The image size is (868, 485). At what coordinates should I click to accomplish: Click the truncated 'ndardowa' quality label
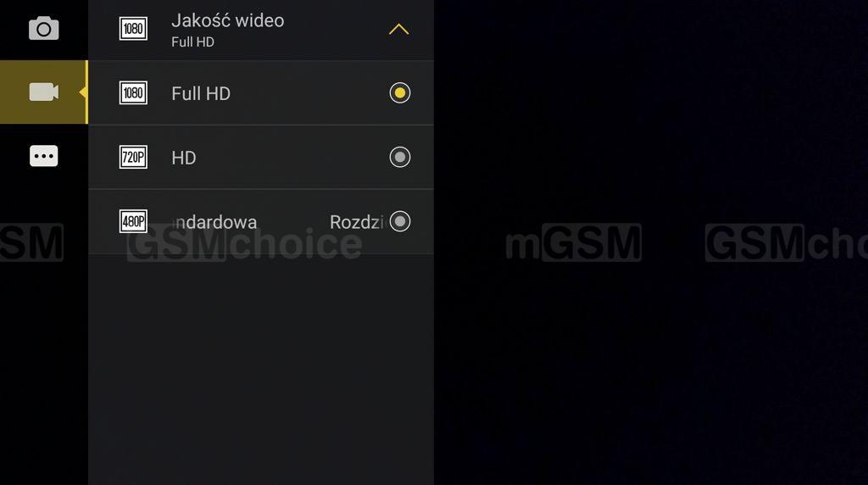pos(214,222)
